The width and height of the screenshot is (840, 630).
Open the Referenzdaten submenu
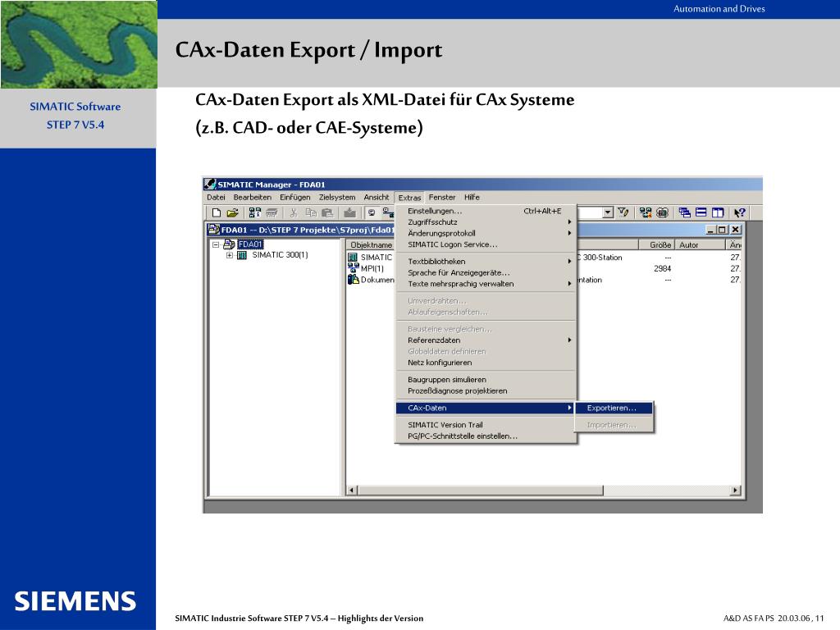[486, 340]
